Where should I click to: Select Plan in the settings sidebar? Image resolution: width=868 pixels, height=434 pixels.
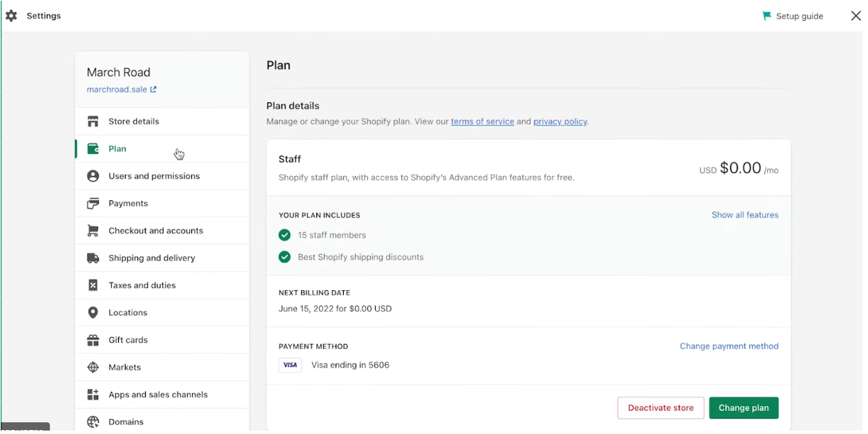pos(162,149)
